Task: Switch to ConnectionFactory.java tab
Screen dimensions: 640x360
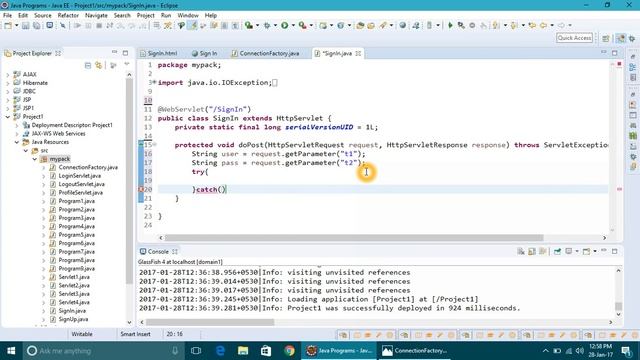Action: click(x=265, y=53)
